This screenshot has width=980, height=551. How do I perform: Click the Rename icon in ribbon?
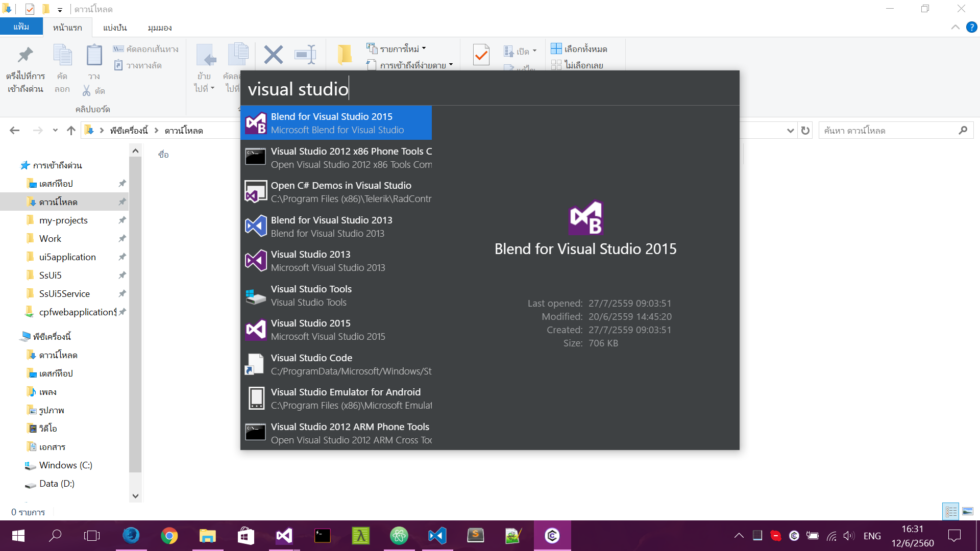[305, 54]
